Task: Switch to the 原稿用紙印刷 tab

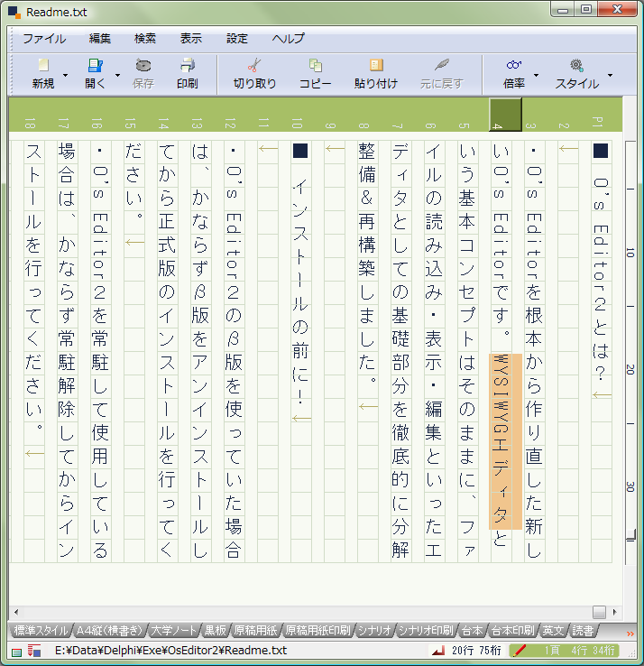Action: tap(318, 631)
